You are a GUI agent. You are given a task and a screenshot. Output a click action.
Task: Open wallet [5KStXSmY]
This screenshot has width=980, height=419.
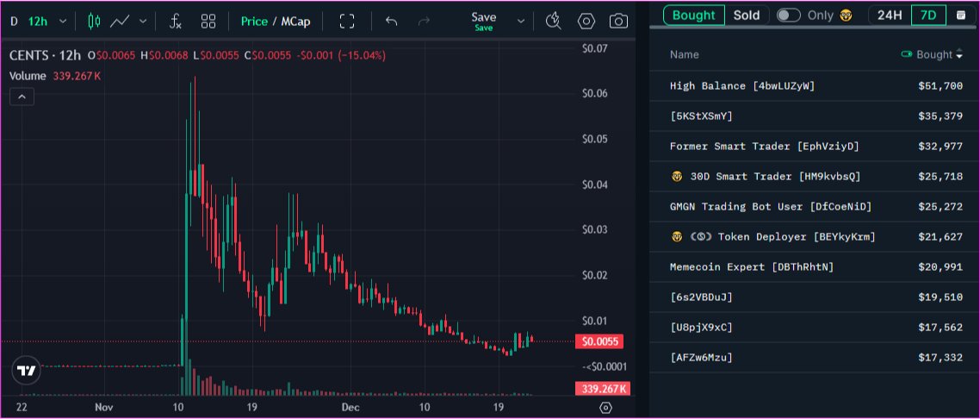701,116
